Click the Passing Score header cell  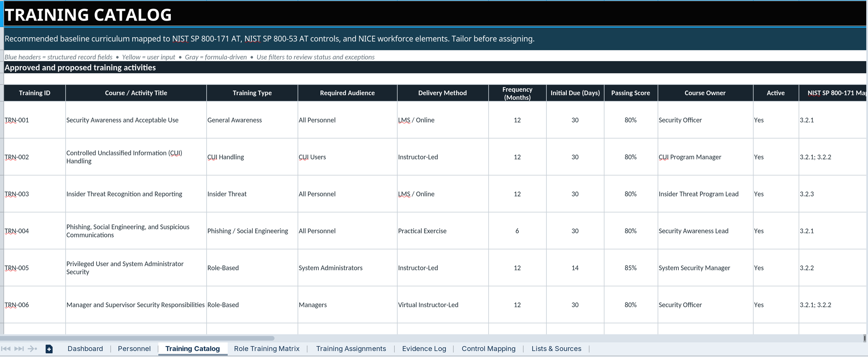coord(631,93)
